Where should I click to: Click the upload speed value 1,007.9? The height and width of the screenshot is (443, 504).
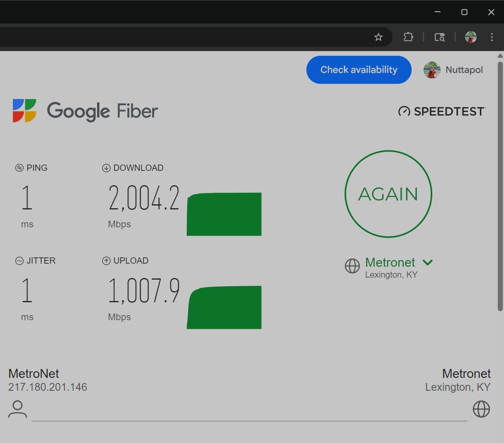pyautogui.click(x=144, y=291)
